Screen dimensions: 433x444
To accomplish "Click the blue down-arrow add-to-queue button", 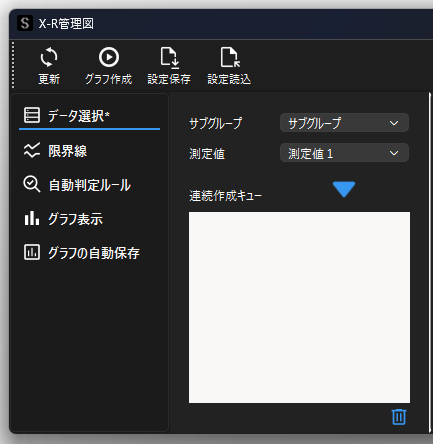I will [x=344, y=189].
